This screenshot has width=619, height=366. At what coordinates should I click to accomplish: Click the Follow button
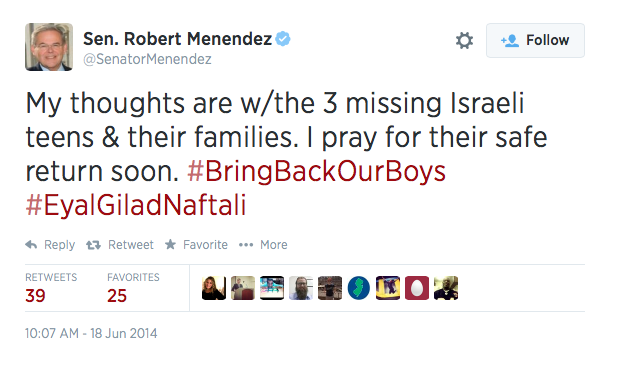pyautogui.click(x=535, y=40)
